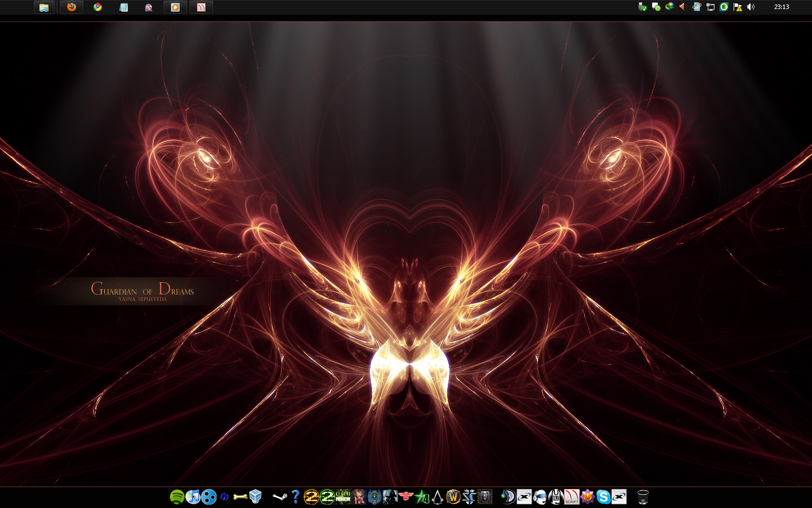Start the red winged emblem game
This screenshot has height=508, width=812.
(406, 497)
